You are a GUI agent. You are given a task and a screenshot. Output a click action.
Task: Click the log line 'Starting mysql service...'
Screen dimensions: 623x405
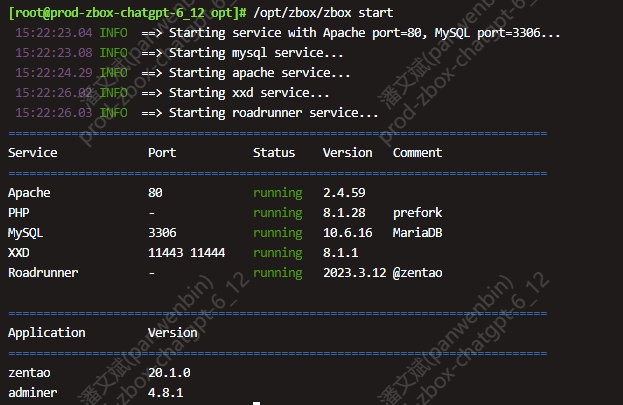pyautogui.click(x=256, y=53)
